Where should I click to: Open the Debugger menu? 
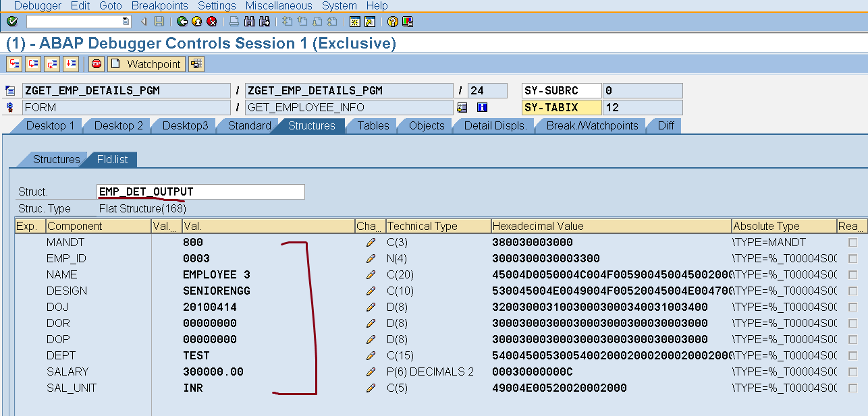click(x=38, y=5)
